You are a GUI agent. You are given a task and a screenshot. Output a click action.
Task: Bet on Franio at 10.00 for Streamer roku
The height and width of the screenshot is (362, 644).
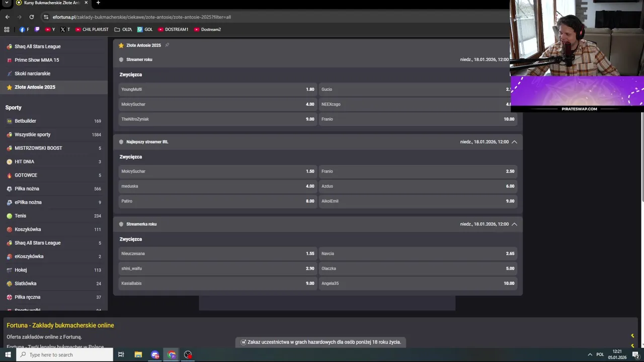pos(418,119)
